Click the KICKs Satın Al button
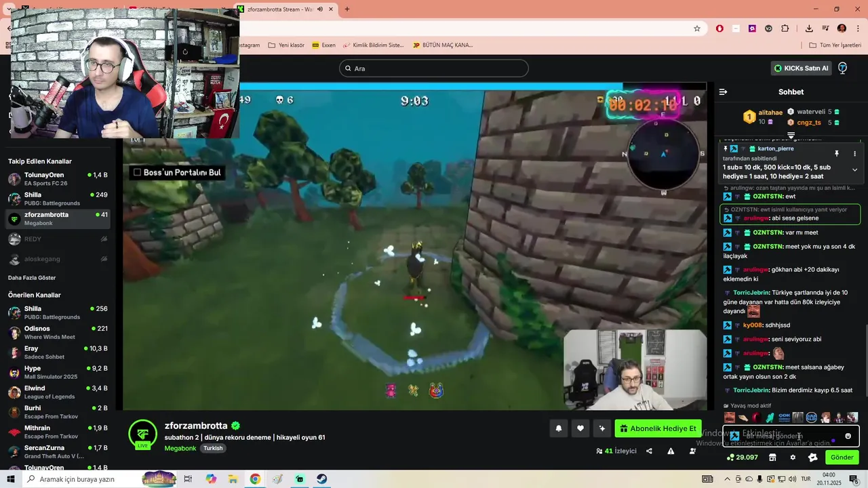This screenshot has width=868, height=488. tap(801, 68)
